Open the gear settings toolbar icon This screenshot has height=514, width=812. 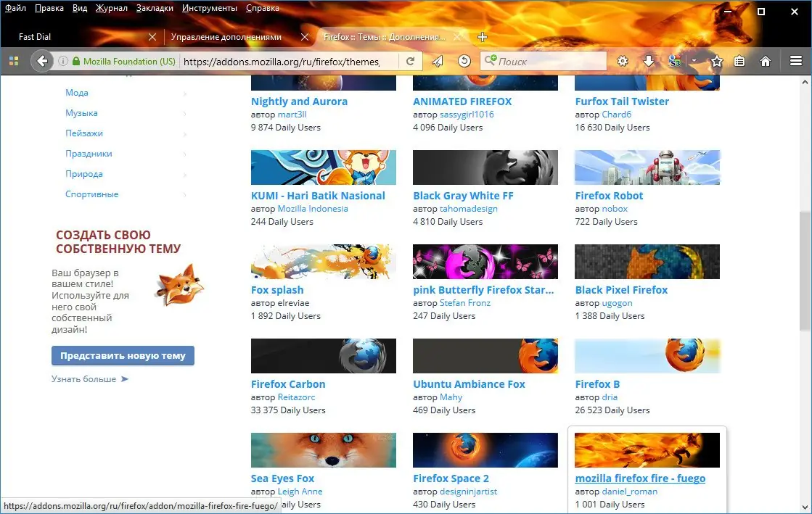(x=623, y=61)
